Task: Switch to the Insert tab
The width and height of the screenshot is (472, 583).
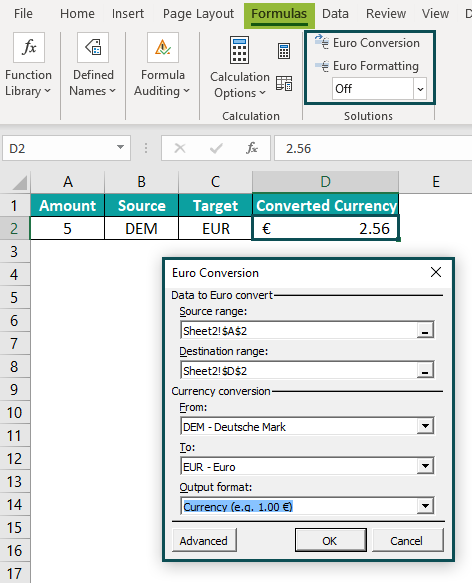Action: click(128, 14)
